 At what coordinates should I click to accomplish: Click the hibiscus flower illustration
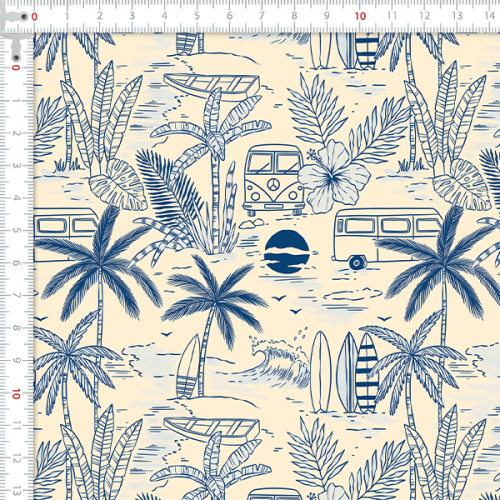[x=333, y=176]
